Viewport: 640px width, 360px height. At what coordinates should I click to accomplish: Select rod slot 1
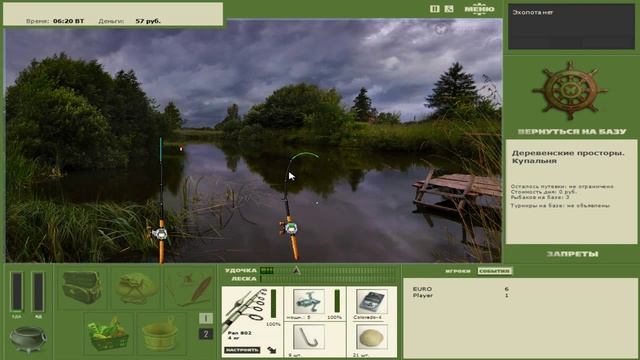coord(206,318)
